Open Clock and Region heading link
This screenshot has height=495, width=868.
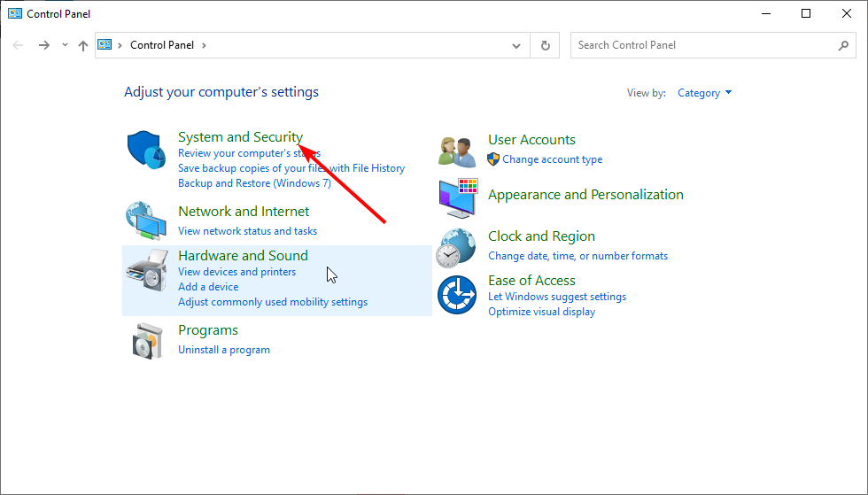click(541, 236)
